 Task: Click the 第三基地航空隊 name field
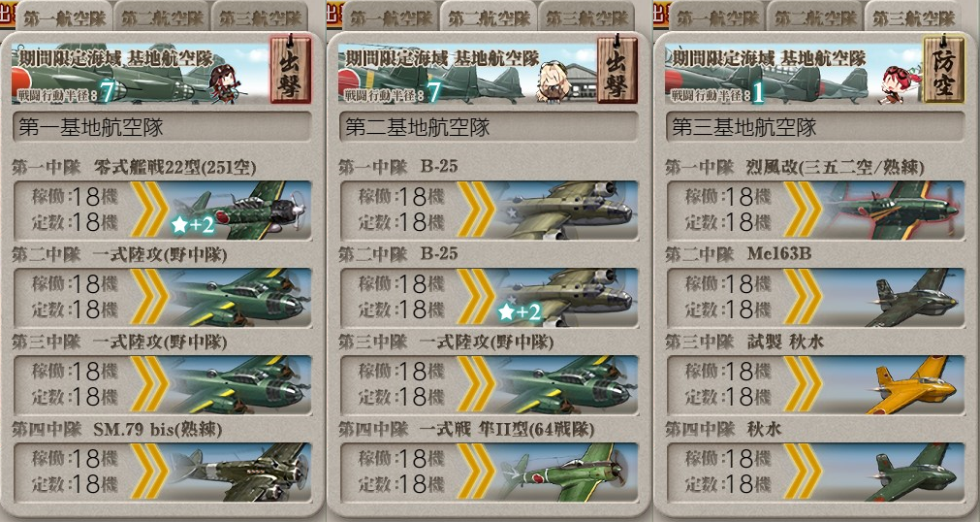coord(815,127)
